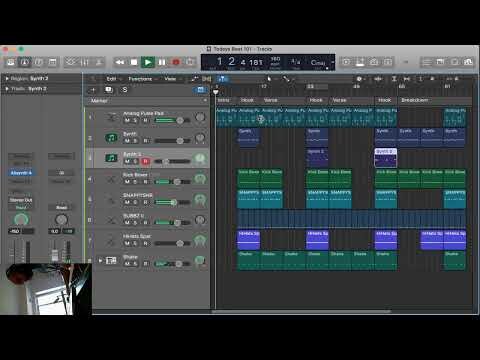Mute the Analog Pulse Pad track

pyautogui.click(x=127, y=120)
